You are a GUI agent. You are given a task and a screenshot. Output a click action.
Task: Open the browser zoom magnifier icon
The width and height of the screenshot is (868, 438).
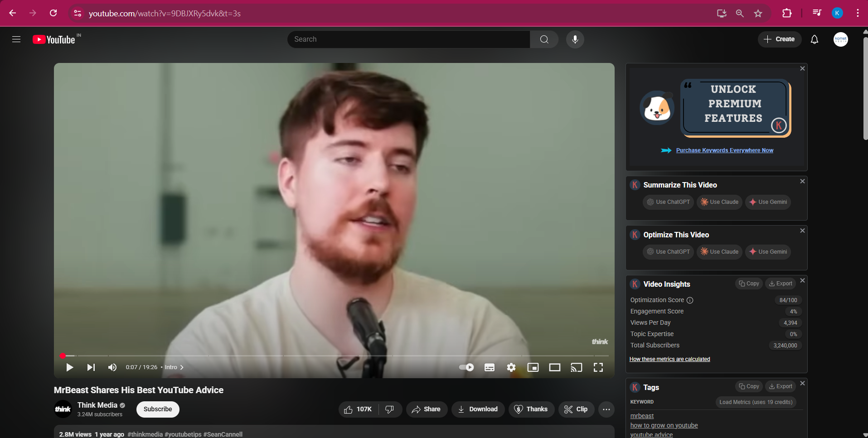tap(740, 13)
